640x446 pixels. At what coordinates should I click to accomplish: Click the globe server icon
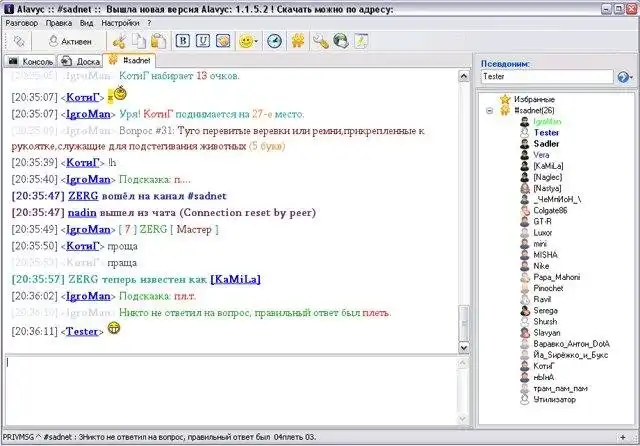click(340, 41)
